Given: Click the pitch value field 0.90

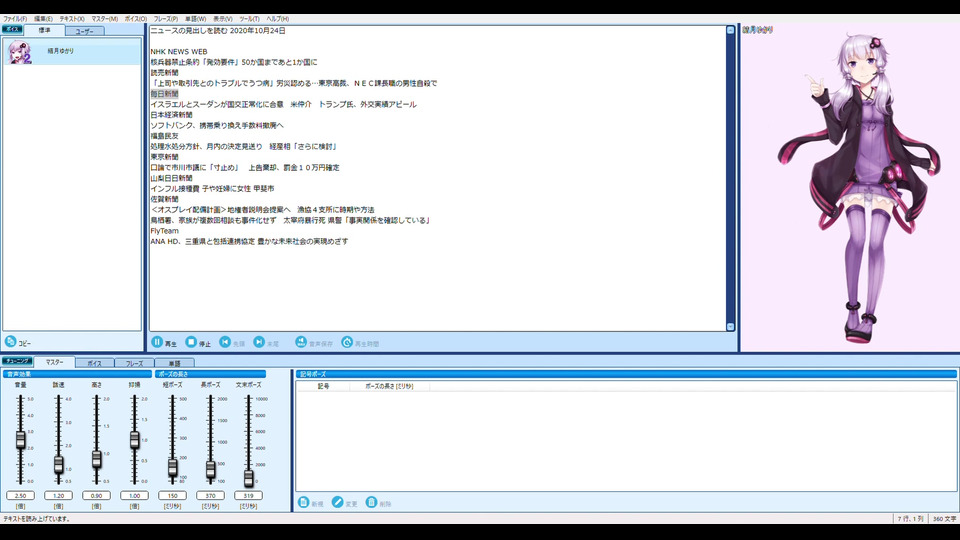Looking at the screenshot, I should (97, 495).
